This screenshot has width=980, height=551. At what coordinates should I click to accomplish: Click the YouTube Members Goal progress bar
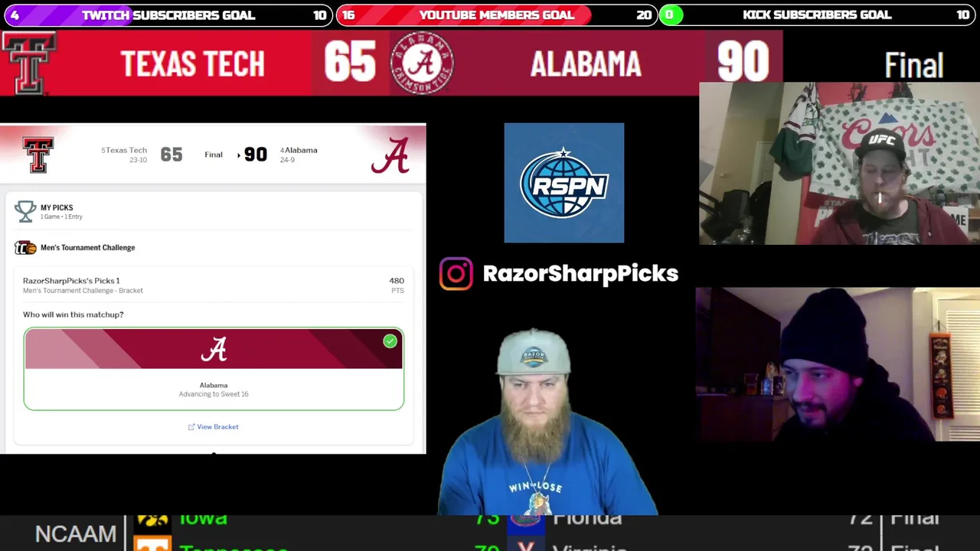496,15
